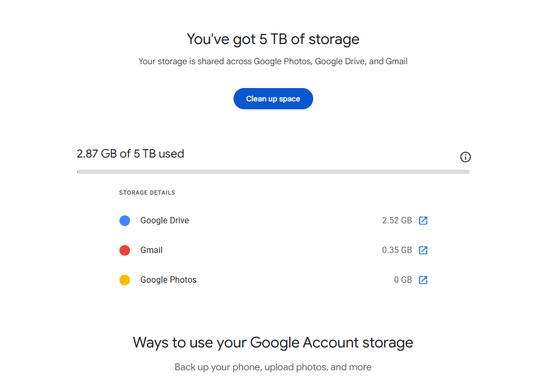The image size is (552, 392).
Task: Click the red Gmail dot
Action: coord(125,250)
